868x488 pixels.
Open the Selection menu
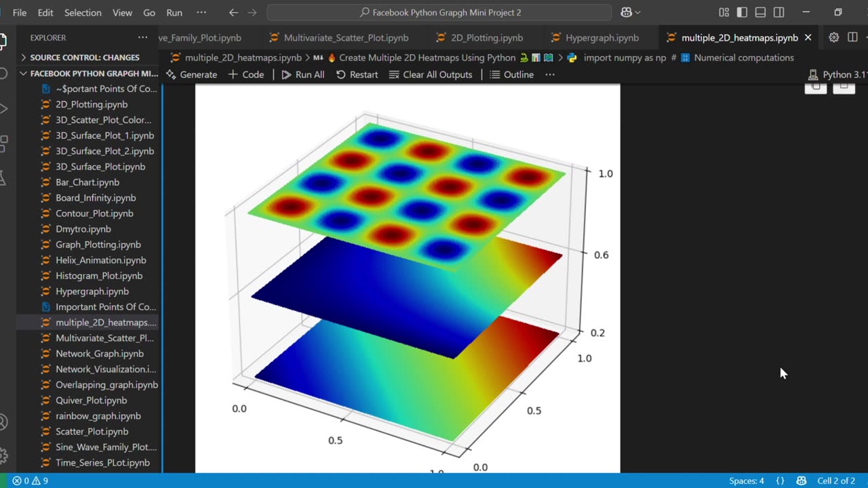click(83, 12)
